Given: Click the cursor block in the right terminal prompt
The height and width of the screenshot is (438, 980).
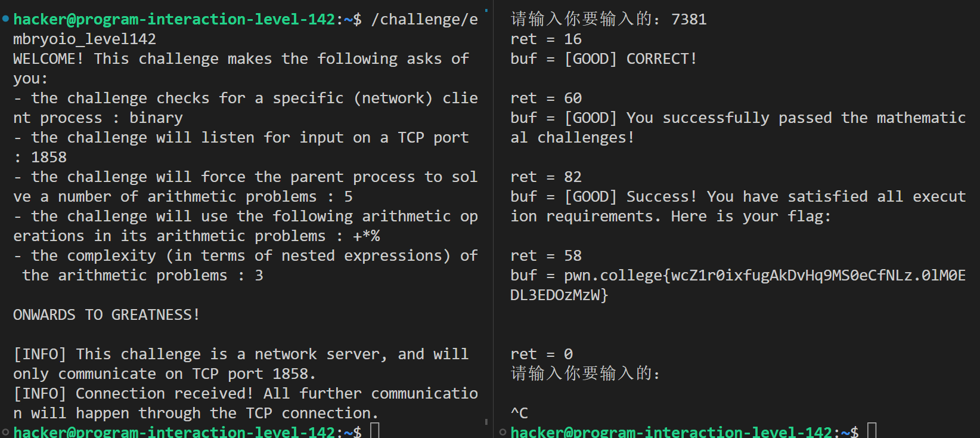Looking at the screenshot, I should pyautogui.click(x=872, y=430).
